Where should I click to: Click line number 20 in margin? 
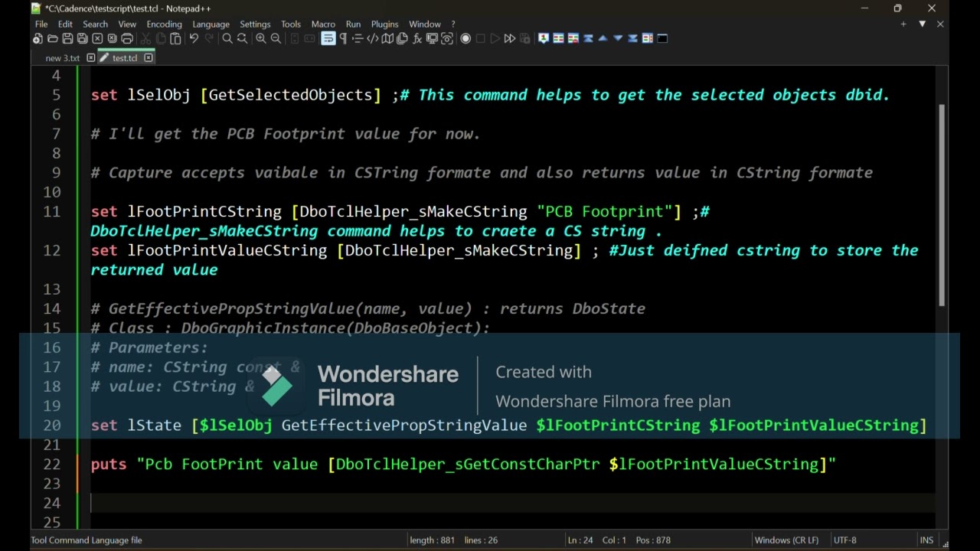click(x=51, y=425)
